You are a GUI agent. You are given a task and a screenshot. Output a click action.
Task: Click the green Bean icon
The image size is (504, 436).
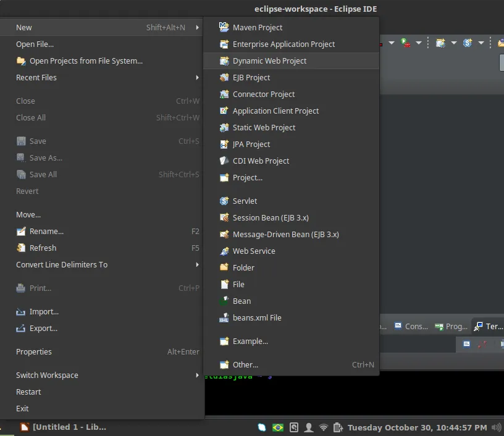(x=224, y=301)
